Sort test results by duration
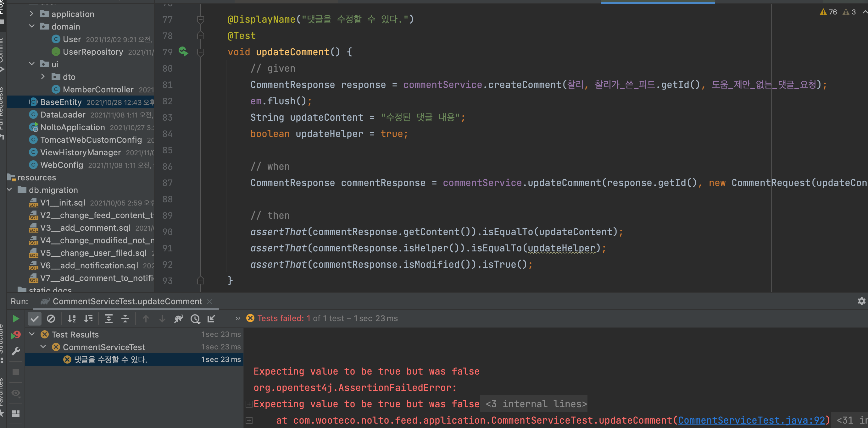 click(88, 319)
